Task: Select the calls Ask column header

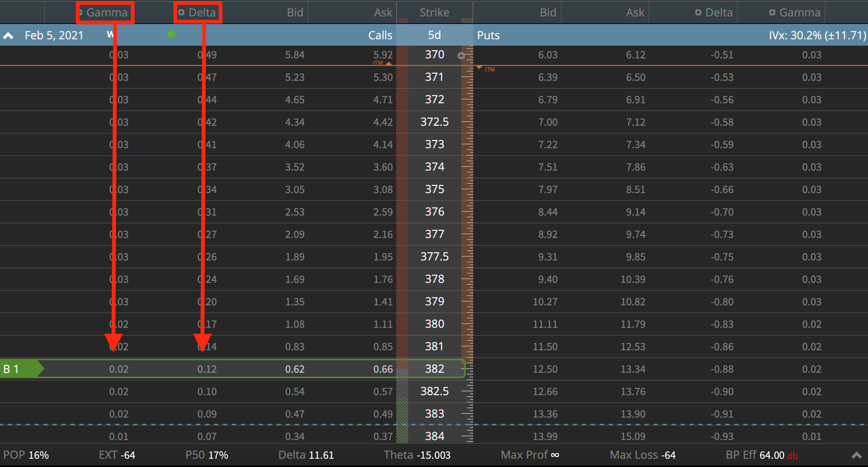Action: click(383, 12)
